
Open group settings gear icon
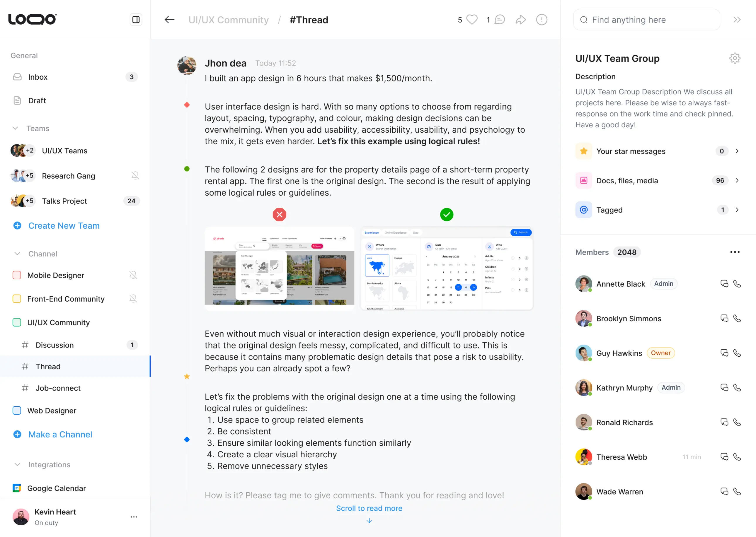click(735, 58)
